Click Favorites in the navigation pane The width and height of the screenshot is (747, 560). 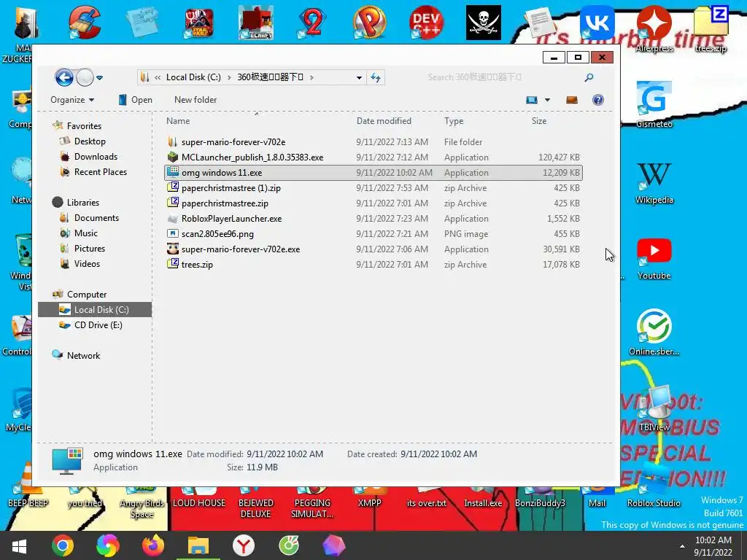[84, 125]
